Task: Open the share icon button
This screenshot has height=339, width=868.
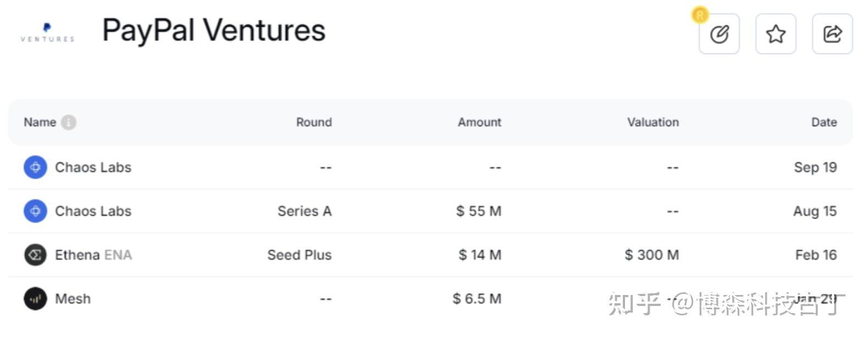Action: pyautogui.click(x=832, y=34)
